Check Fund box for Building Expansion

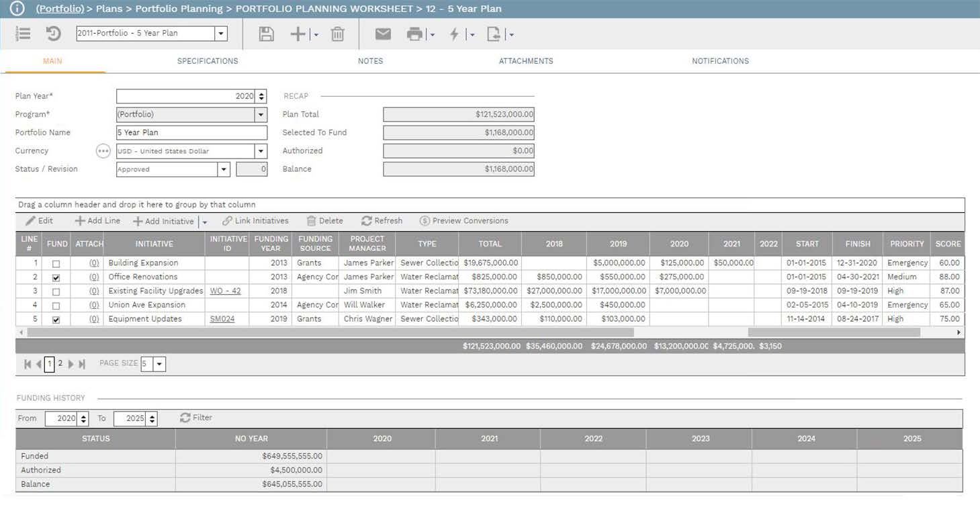(x=56, y=264)
